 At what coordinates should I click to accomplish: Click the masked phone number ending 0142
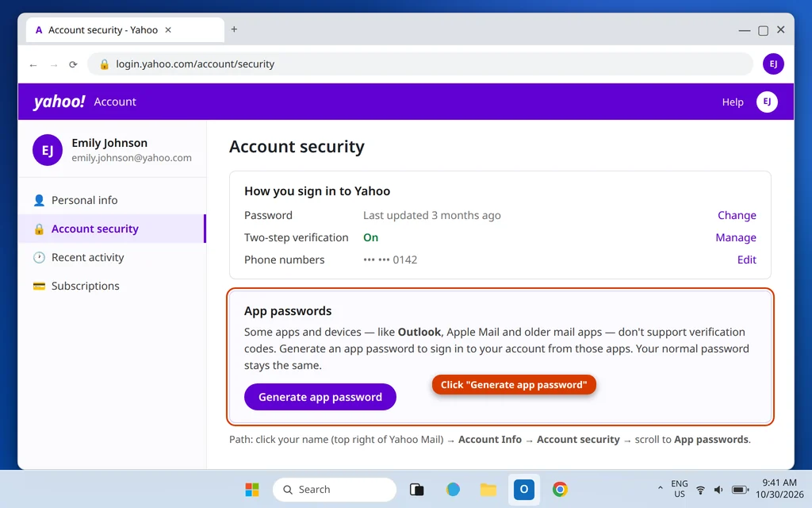390,260
